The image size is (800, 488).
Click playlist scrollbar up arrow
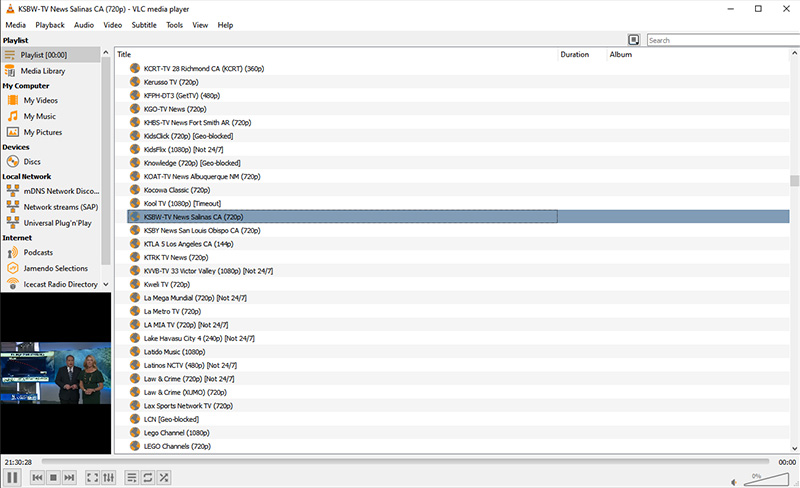pyautogui.click(x=794, y=53)
